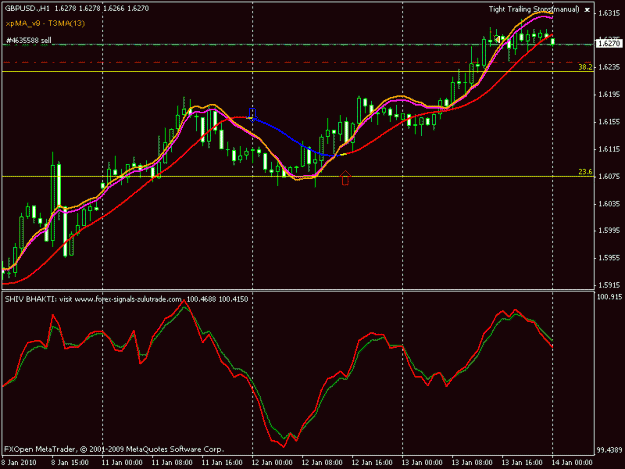Click the 99.4389 indicator scale value

[x=609, y=450]
